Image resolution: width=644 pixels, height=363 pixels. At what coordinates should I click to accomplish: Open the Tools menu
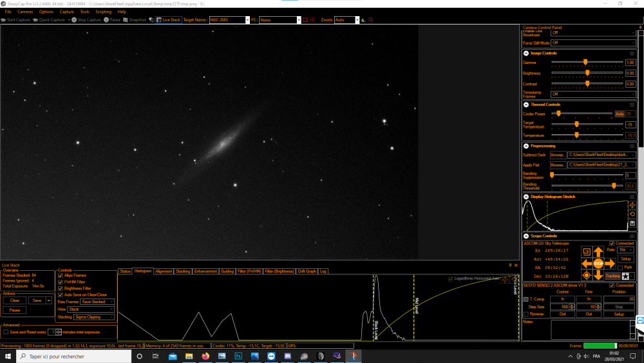pos(84,12)
